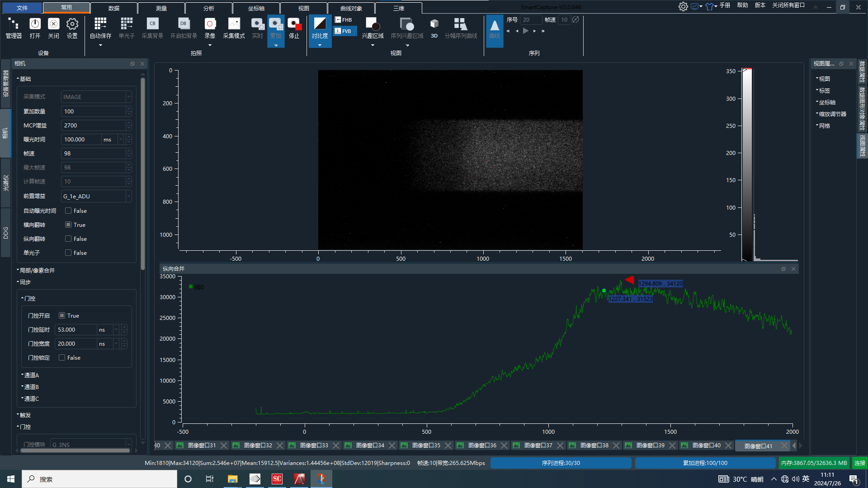Screen dimensions: 868x488
Task: Click the 序列进程 30/30 progress bar
Action: click(561, 463)
